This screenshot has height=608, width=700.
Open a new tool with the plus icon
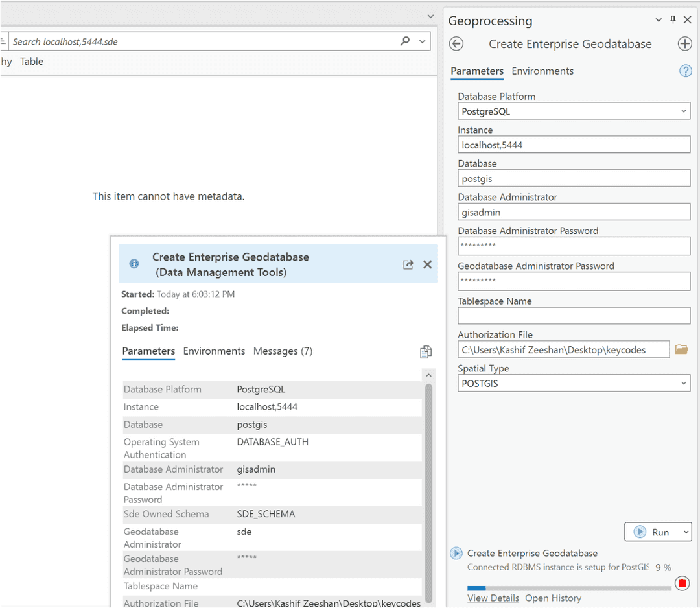685,43
